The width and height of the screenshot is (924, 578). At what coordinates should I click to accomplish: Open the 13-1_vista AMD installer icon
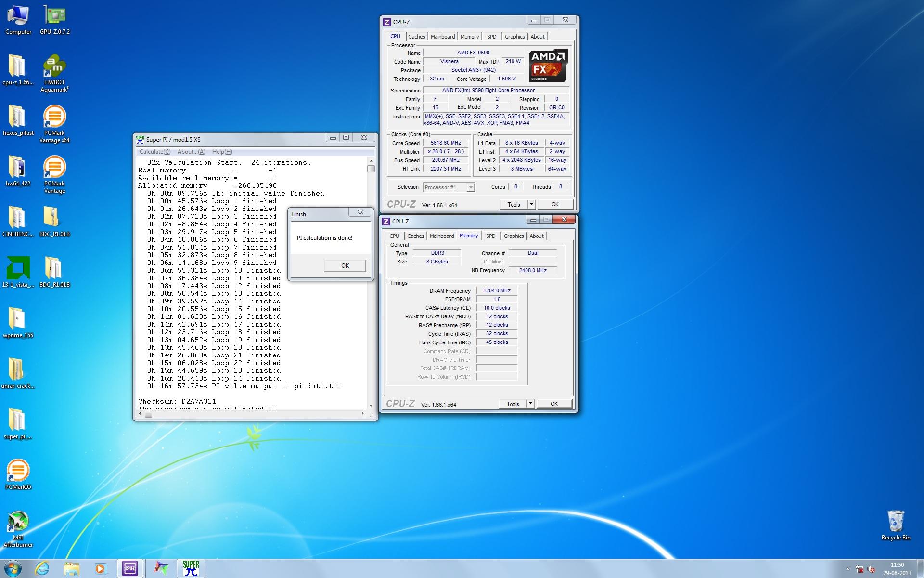point(18,273)
